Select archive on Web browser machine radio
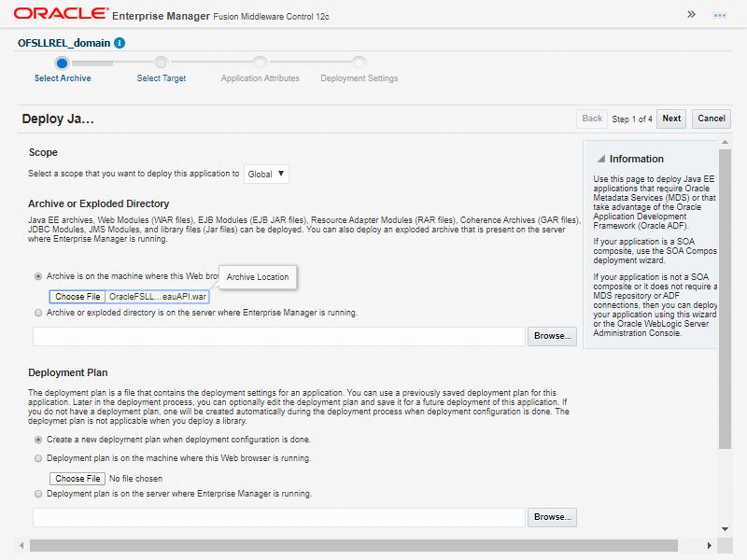 tap(38, 276)
